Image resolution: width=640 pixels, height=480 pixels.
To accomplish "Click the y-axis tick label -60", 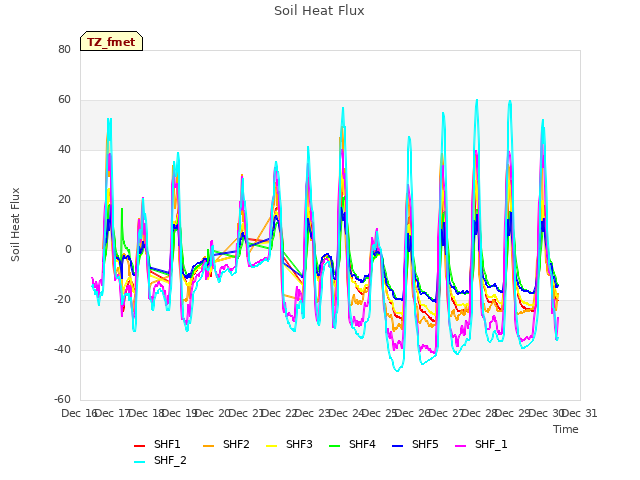I will point(63,400).
